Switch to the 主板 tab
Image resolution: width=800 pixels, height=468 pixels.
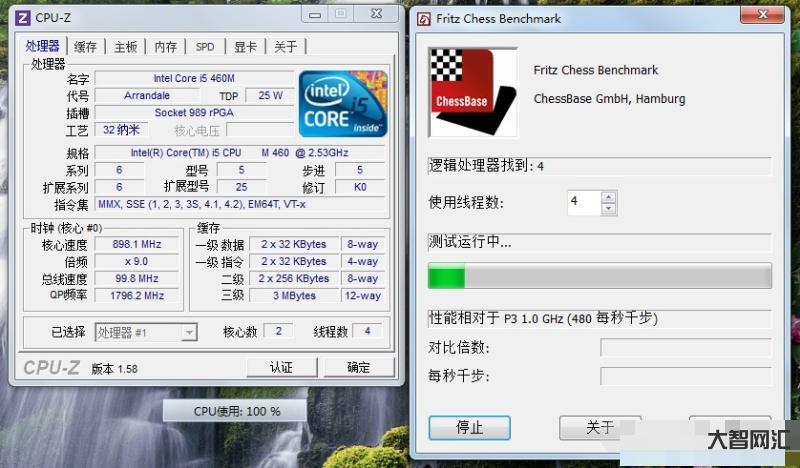(125, 47)
